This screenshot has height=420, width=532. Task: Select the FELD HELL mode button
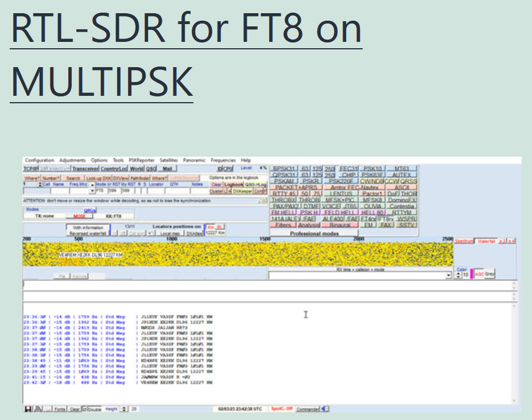click(341, 213)
